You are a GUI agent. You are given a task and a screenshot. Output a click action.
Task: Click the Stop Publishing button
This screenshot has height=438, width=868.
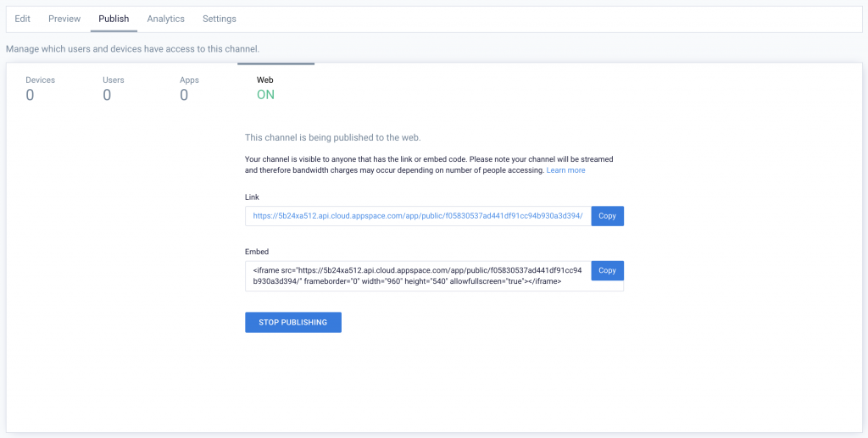pos(293,323)
